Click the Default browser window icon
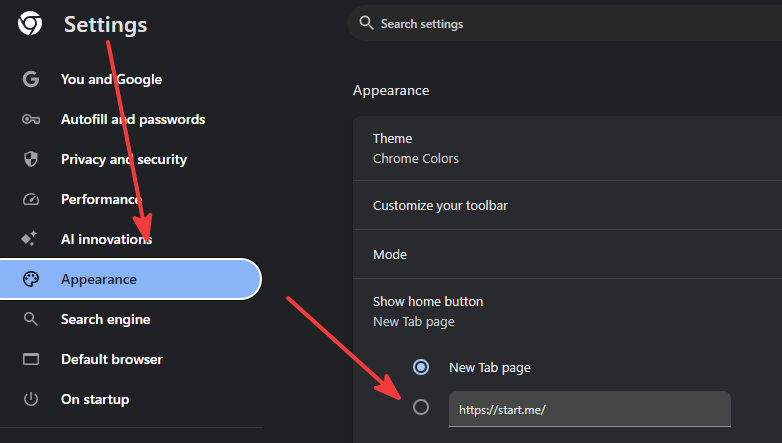 [30, 359]
